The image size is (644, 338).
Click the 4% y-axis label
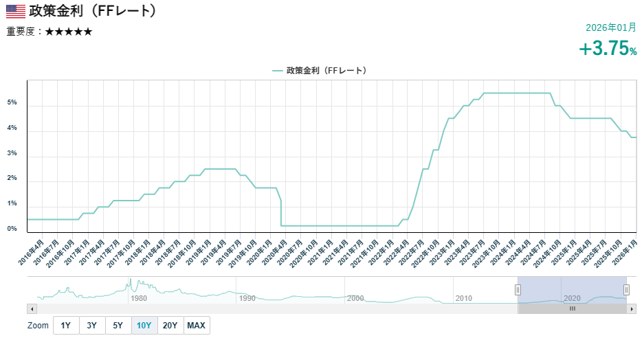pyautogui.click(x=12, y=128)
